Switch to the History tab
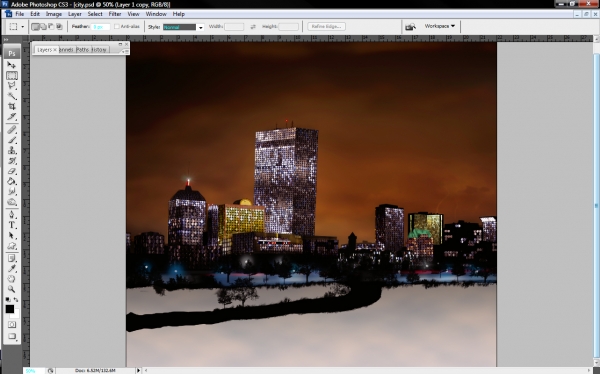 (x=99, y=50)
